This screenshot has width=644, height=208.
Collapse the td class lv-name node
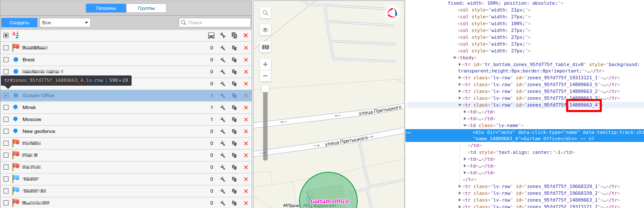[465, 125]
